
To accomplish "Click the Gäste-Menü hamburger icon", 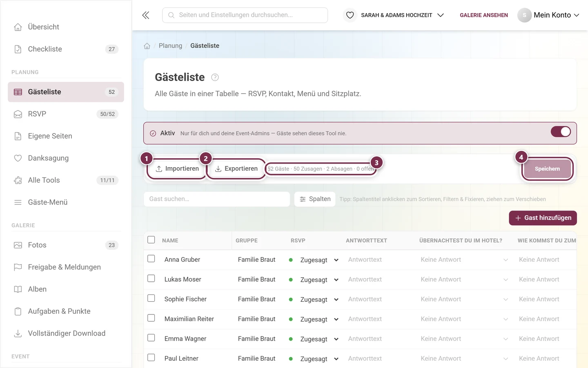I will pyautogui.click(x=18, y=202).
